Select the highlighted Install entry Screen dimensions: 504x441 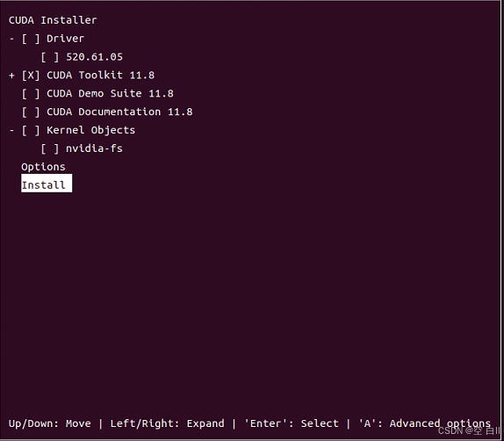[x=47, y=183]
